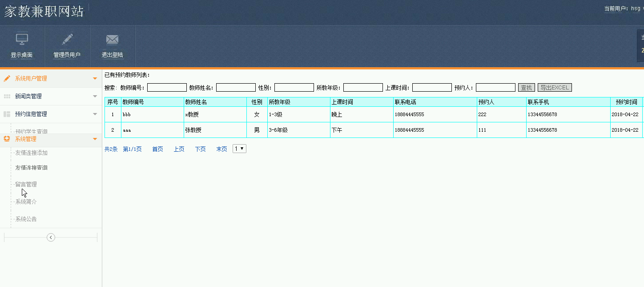Screen dimensions: 644x287
Task: Expand the 系统用户管理 dropdown arrow
Action: point(95,79)
